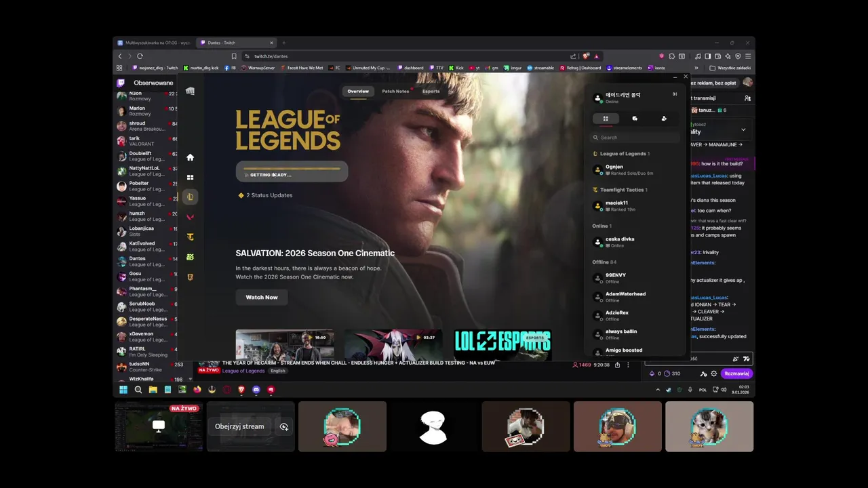
Task: Click the Getting Ready launch button
Action: pos(292,171)
